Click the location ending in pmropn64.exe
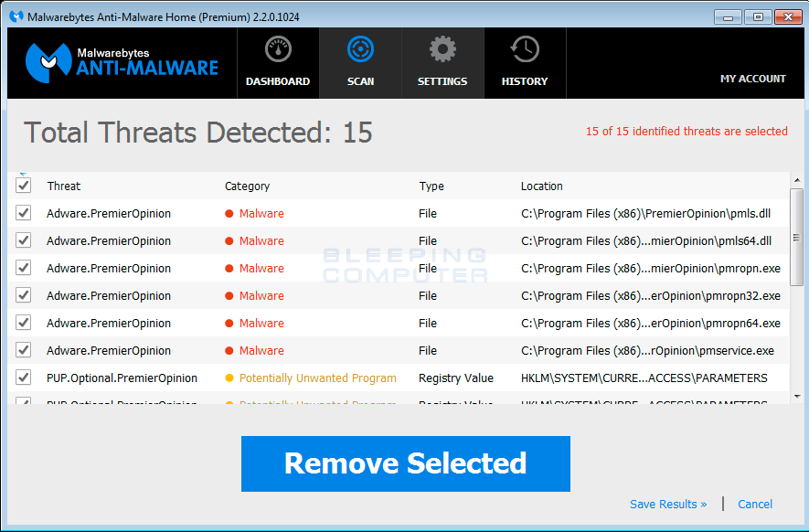Screen dimensions: 809x532 click(x=651, y=323)
